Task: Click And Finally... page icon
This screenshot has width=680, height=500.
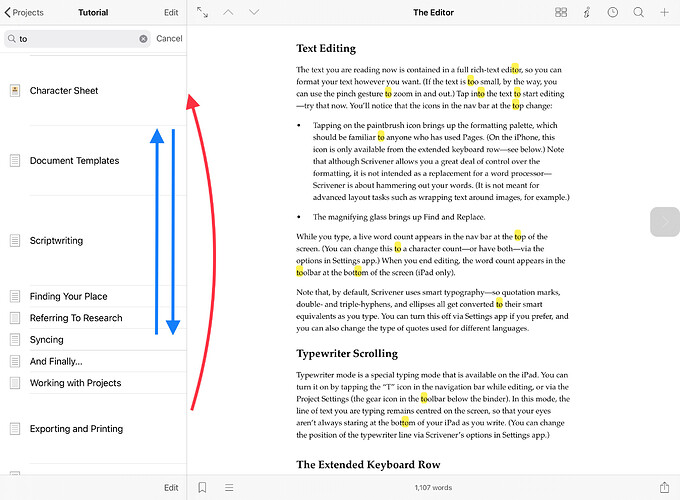Action: (15, 361)
